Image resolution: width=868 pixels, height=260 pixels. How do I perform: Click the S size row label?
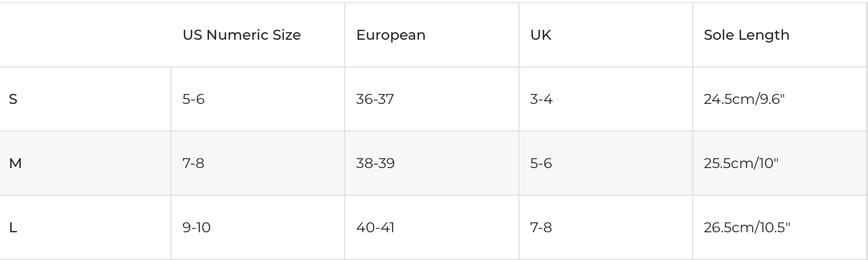13,100
